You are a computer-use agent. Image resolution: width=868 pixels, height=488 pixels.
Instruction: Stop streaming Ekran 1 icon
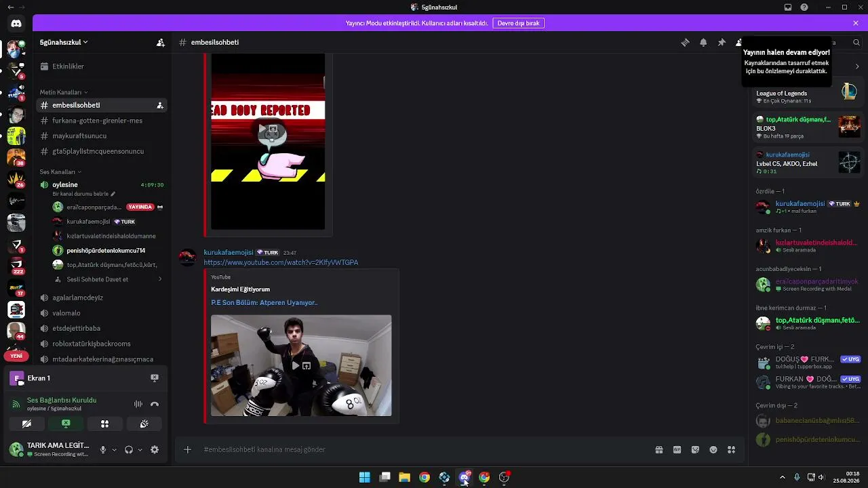point(155,378)
